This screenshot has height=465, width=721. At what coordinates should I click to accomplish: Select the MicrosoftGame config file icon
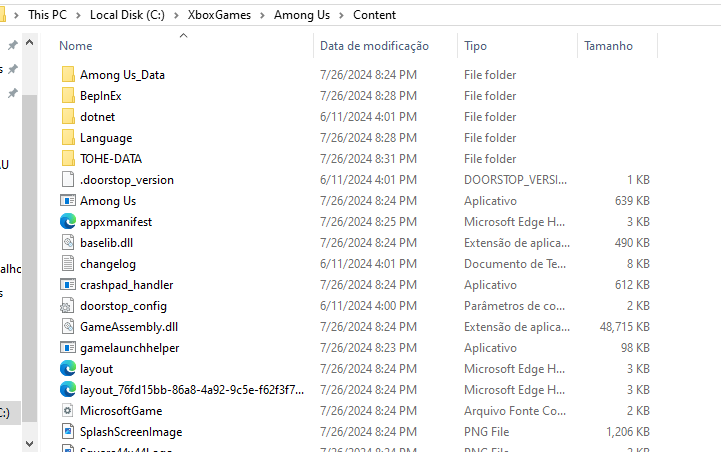point(67,411)
